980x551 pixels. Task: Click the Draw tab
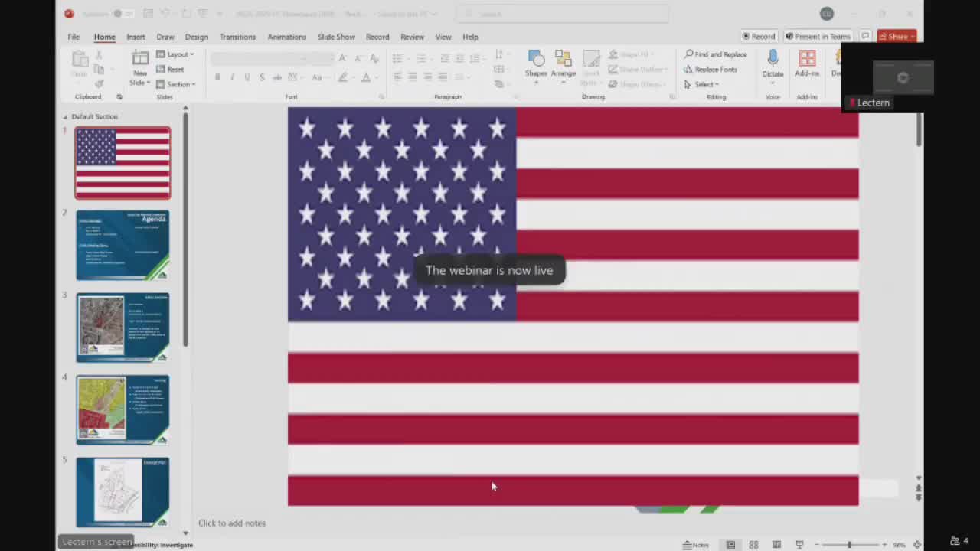pyautogui.click(x=165, y=37)
